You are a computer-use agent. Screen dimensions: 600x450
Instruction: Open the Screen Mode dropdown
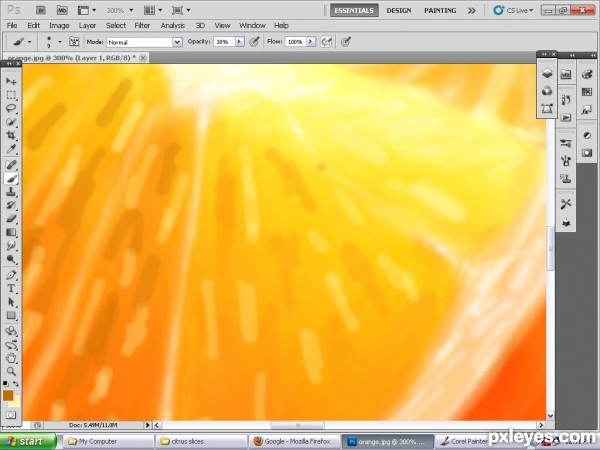click(x=181, y=10)
